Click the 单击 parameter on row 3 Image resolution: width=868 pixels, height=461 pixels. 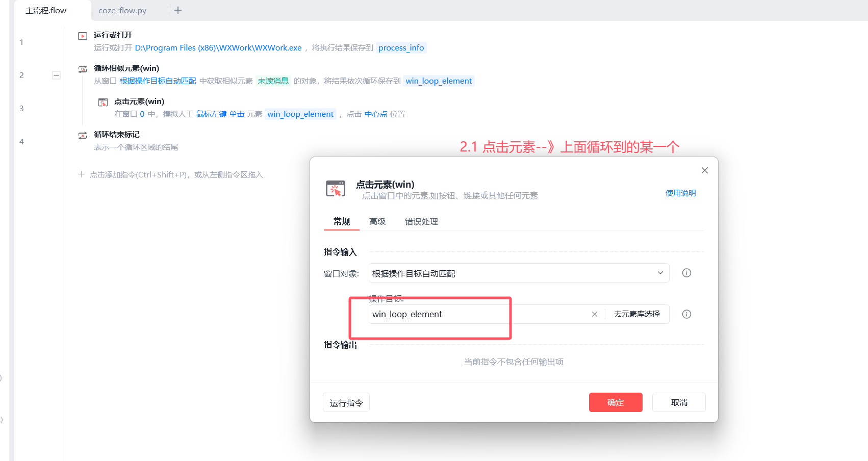click(237, 114)
